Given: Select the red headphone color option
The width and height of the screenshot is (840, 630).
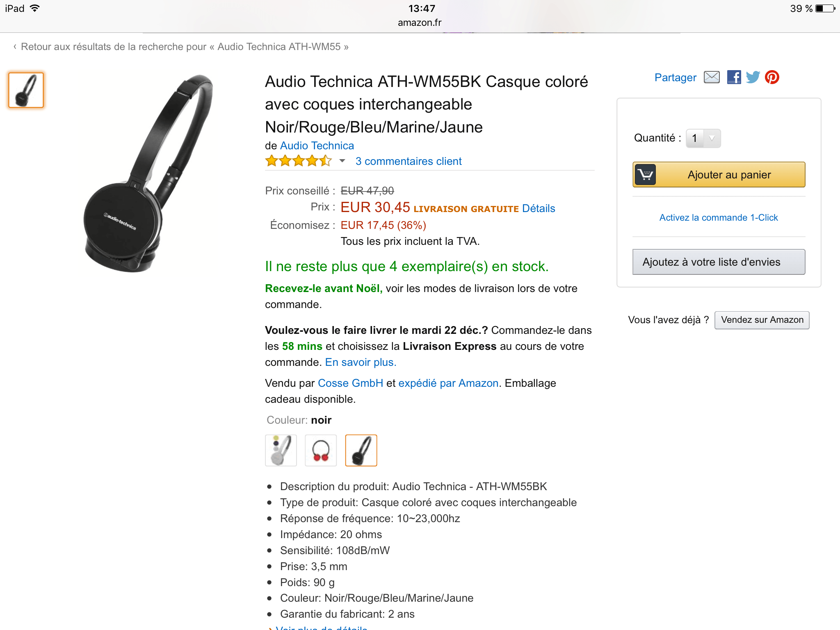Looking at the screenshot, I should point(321,450).
